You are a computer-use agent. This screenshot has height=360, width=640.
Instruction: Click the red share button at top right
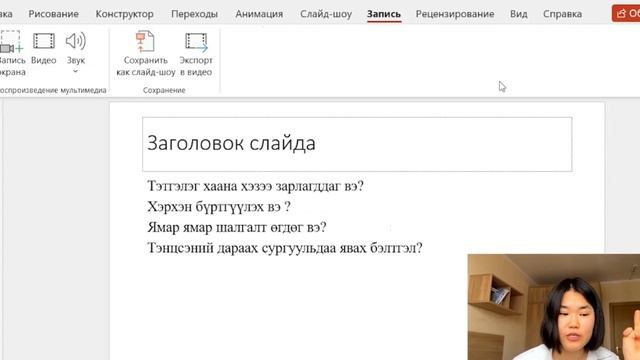[626, 13]
